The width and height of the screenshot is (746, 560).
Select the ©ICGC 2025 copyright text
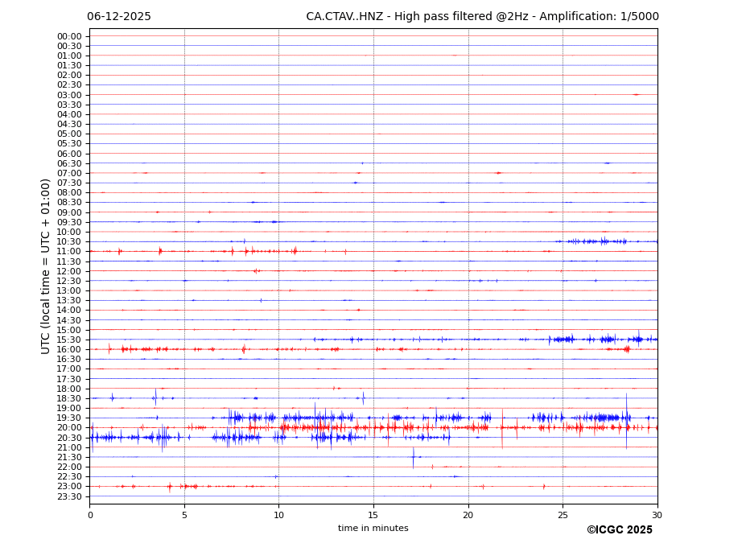pos(619,530)
